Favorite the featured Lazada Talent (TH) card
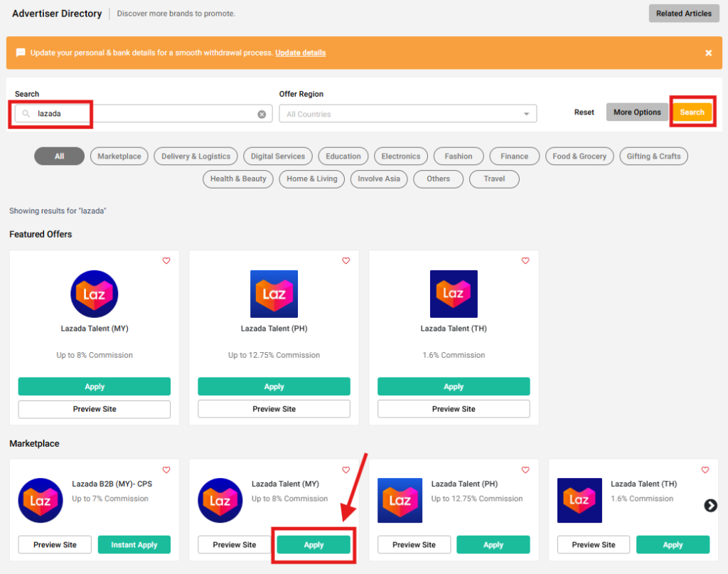The height and width of the screenshot is (574, 728). (x=525, y=261)
